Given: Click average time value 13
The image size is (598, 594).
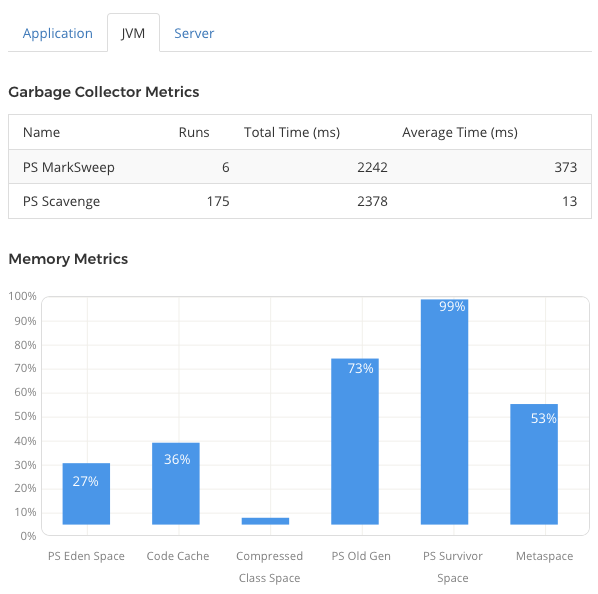Looking at the screenshot, I should (570, 201).
